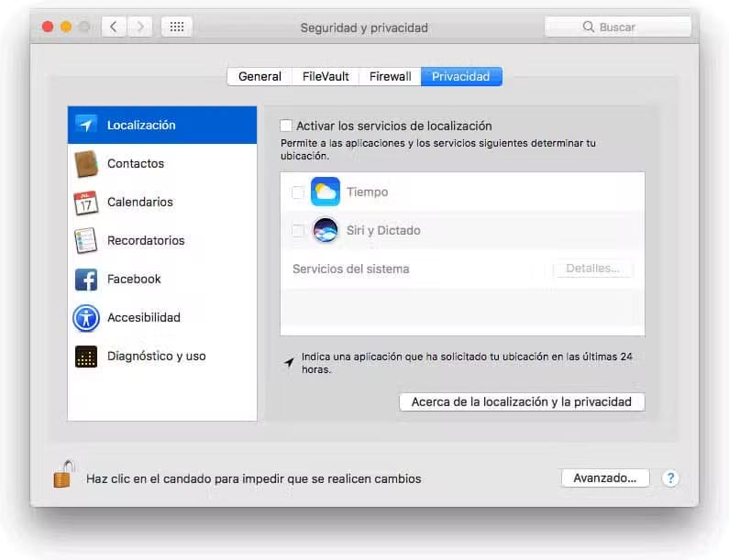
Task: Select the Accesibilidad label in sidebar
Action: [x=144, y=317]
